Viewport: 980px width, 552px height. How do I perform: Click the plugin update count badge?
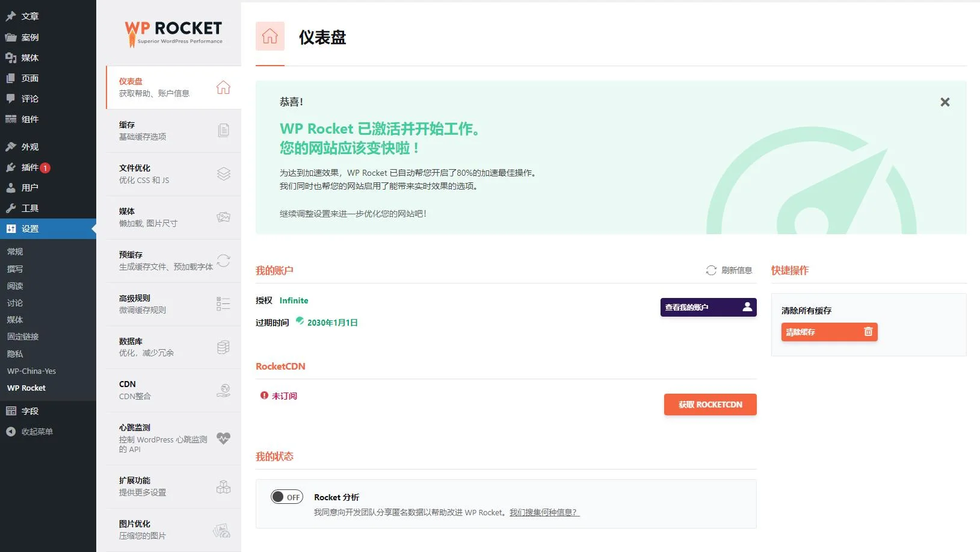[x=45, y=168]
